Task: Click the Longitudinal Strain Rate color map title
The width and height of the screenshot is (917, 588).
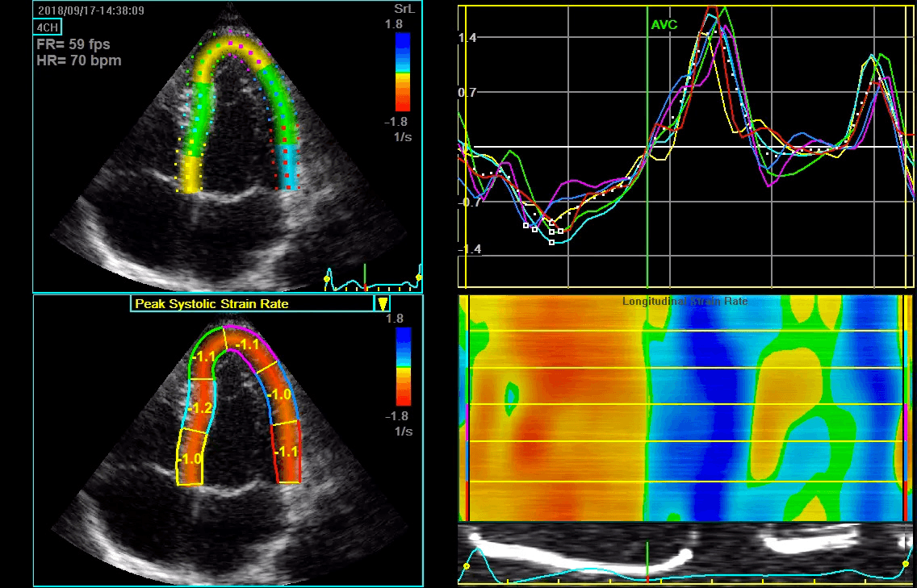Action: tap(685, 302)
